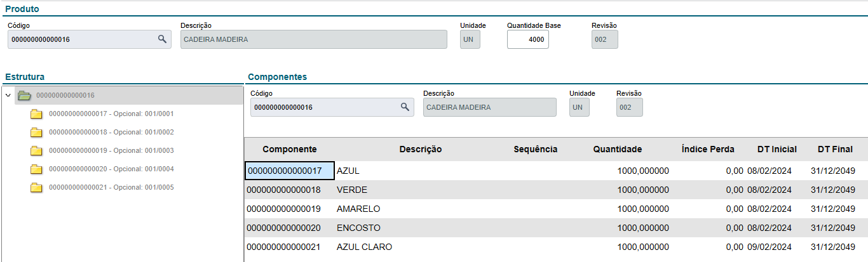Click the Quantidade column header

pos(617,150)
